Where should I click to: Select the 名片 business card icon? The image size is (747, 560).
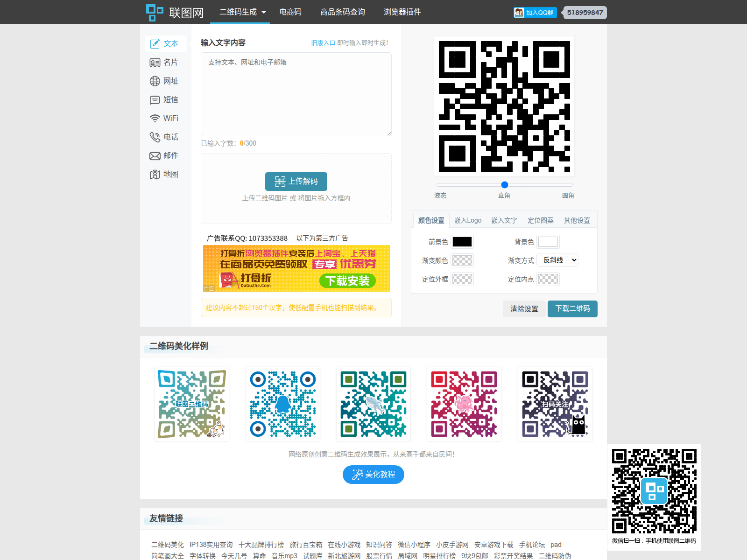tap(155, 63)
